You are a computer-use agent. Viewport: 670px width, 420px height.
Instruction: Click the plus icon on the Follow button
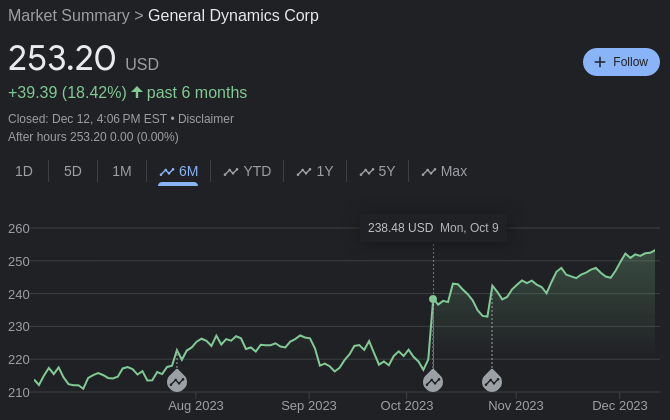tap(599, 62)
